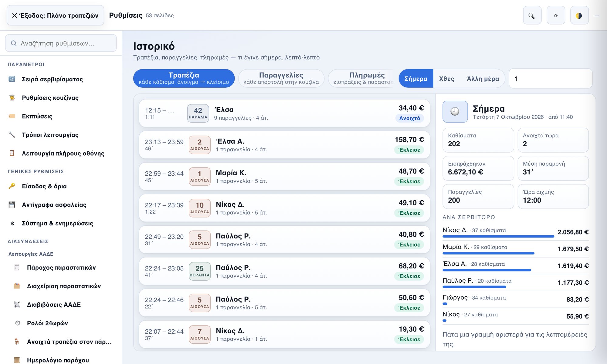
Task: Click the Ανοιχτό status badge
Action: tap(409, 118)
